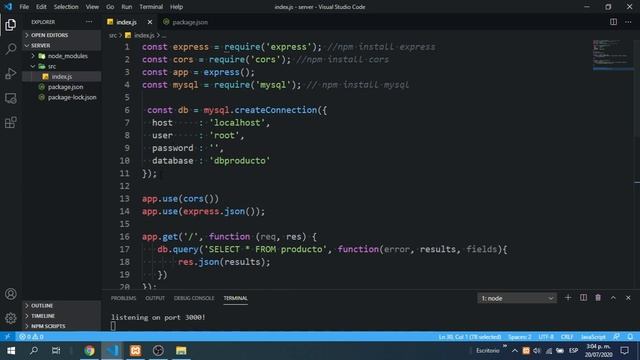Open Windows taskbar search
This screenshot has height=360, width=640.
(x=34, y=351)
